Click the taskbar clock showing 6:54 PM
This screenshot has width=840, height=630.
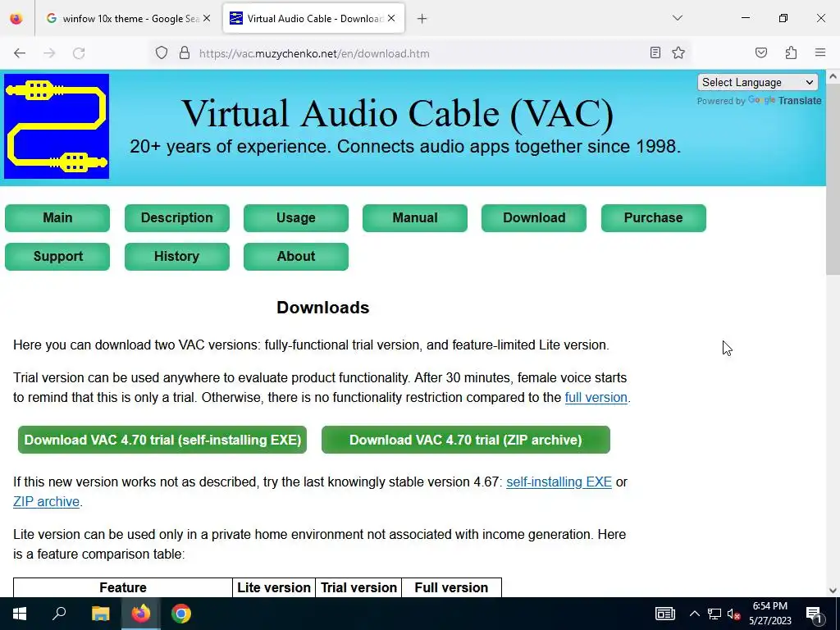[x=769, y=614]
